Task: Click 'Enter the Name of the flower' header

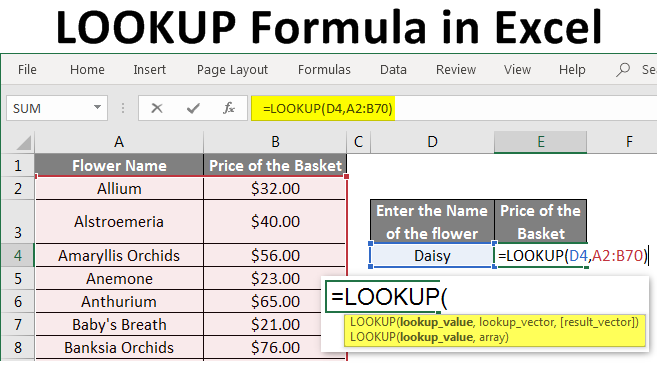Action: click(432, 222)
